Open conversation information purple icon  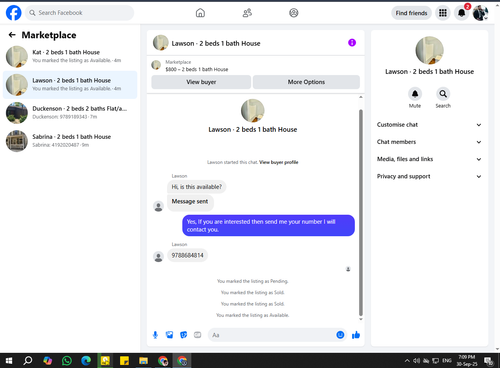click(x=352, y=43)
